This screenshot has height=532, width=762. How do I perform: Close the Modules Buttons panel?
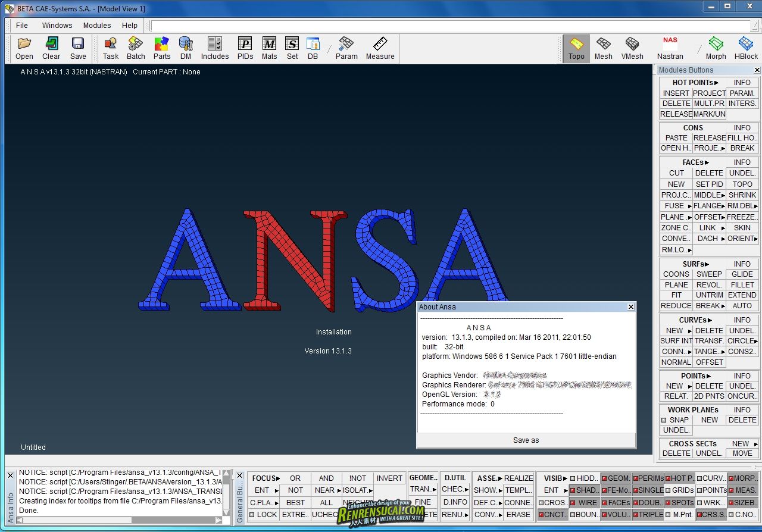click(x=757, y=70)
